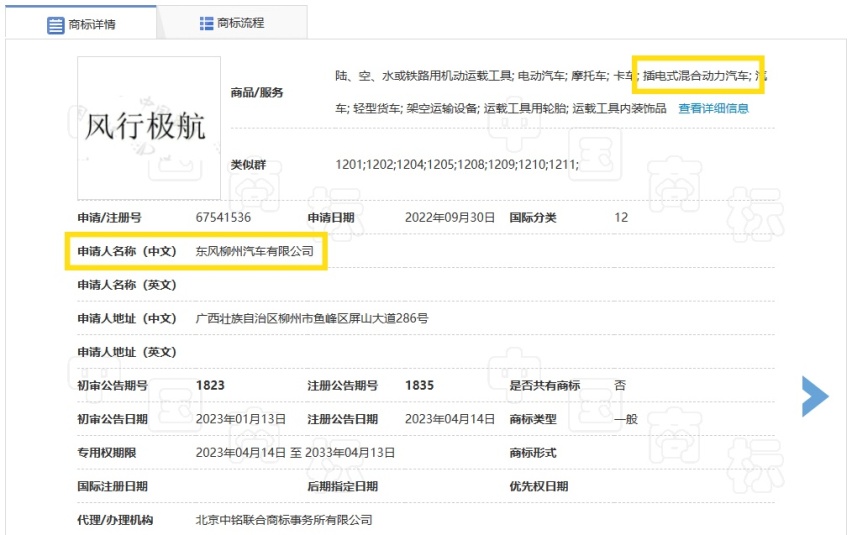Viewport: 852px width, 535px height.
Task: Select applicant name 东风柳州汽车有限公司
Action: pos(255,251)
